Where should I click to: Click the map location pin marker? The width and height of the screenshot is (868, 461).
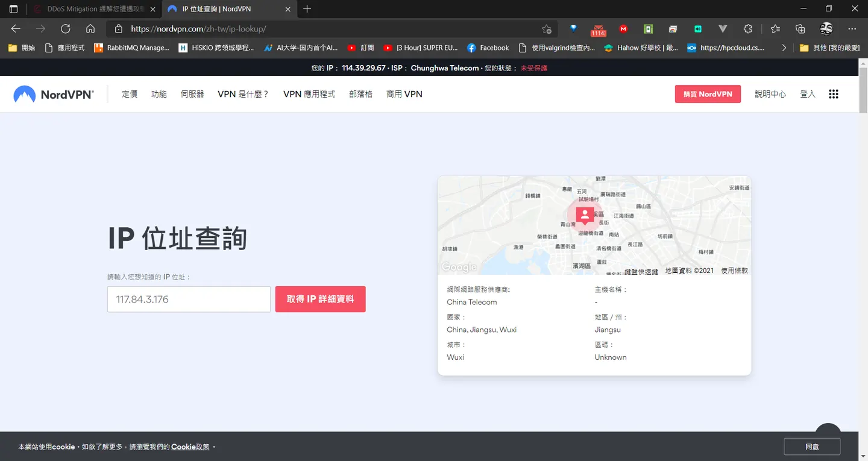pyautogui.click(x=585, y=215)
